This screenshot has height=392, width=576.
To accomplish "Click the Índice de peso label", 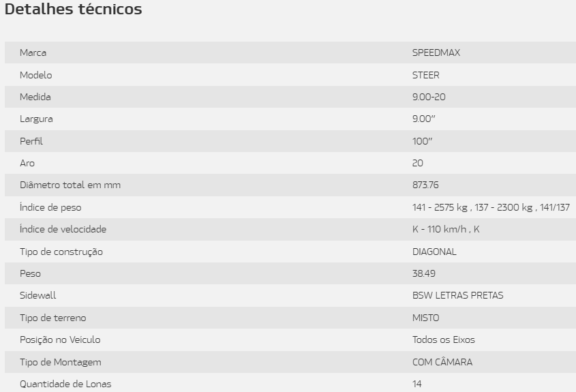I will [50, 207].
